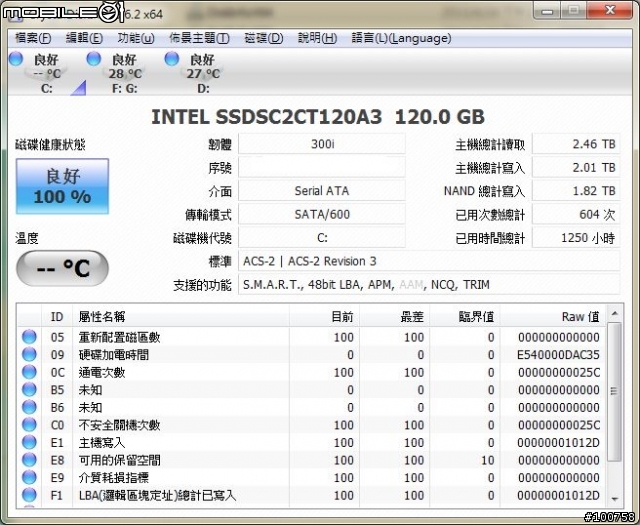Click the attribute list scroll up arrow
The height and width of the screenshot is (525, 640).
point(614,314)
